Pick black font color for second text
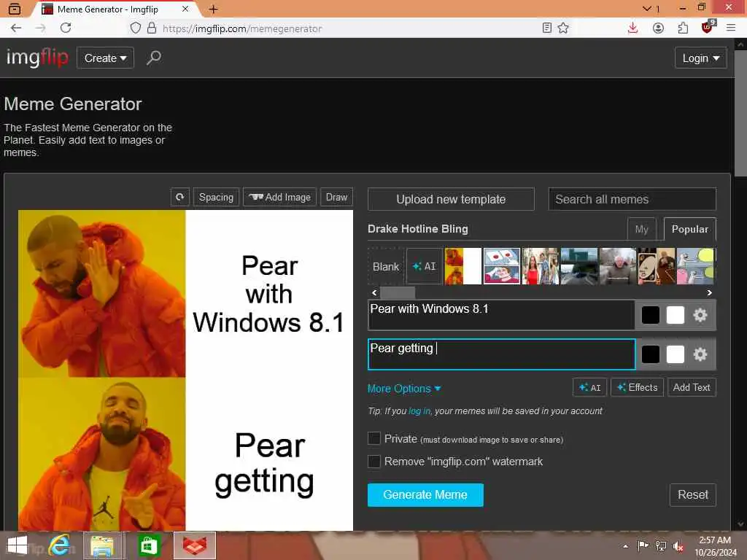The image size is (747, 560). 650,354
